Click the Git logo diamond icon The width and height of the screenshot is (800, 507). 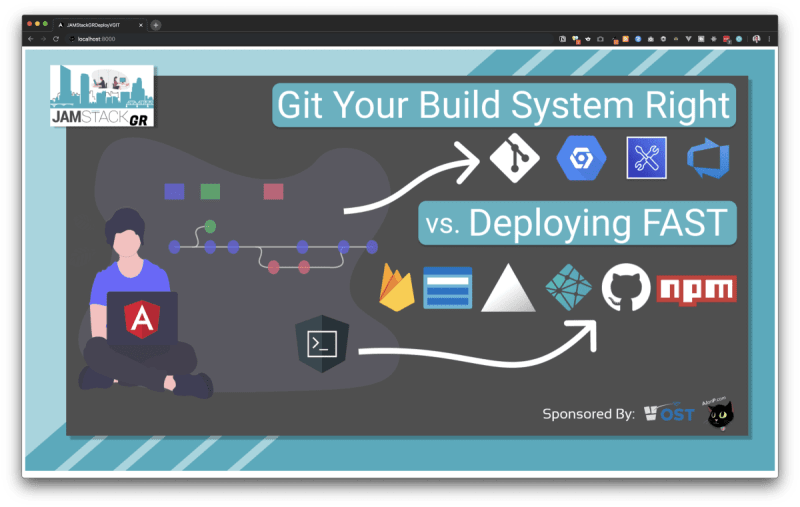tap(514, 158)
